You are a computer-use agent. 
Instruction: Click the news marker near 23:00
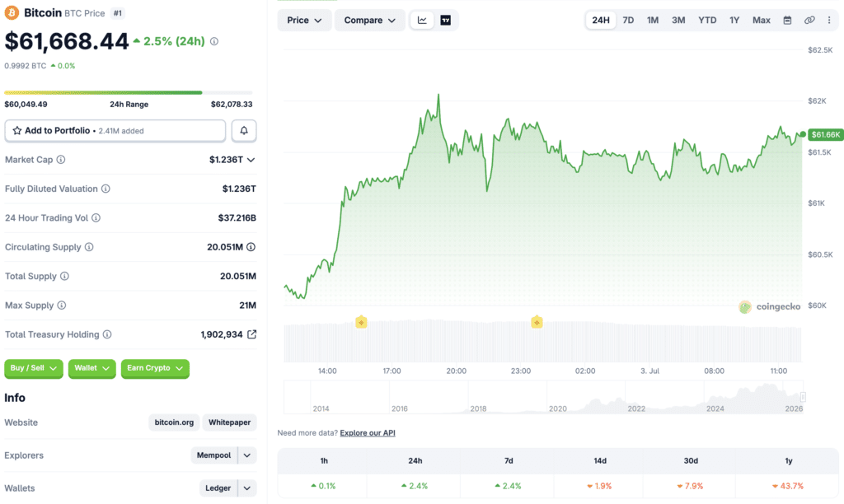tap(537, 322)
